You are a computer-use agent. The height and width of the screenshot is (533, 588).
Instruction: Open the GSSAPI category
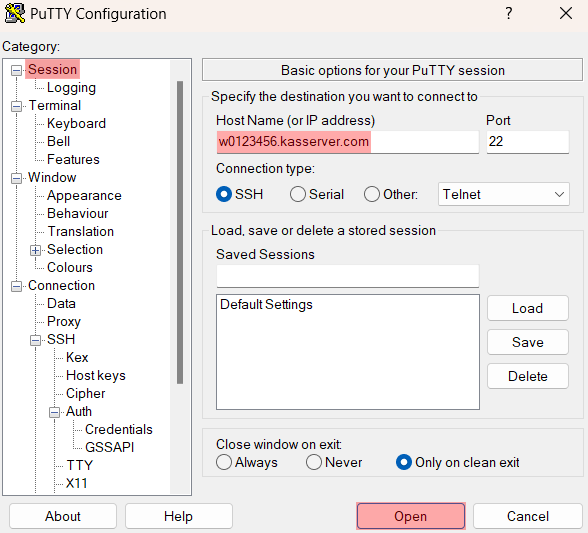click(x=110, y=447)
